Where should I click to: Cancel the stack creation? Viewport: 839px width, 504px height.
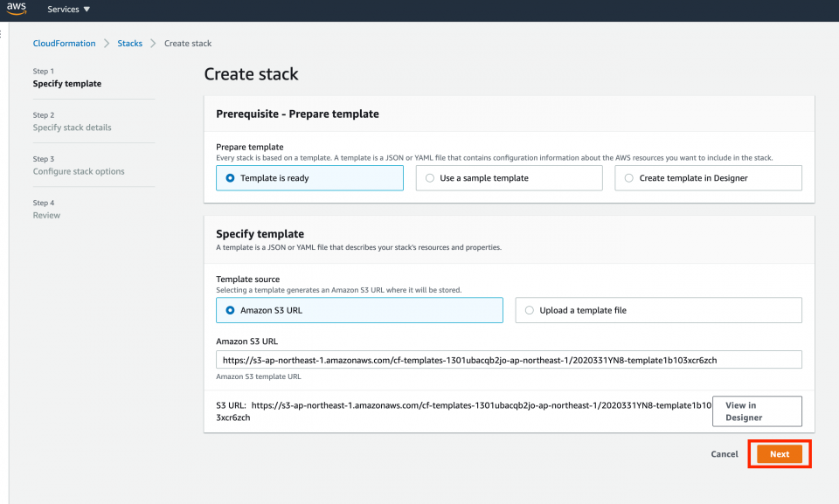coord(725,453)
